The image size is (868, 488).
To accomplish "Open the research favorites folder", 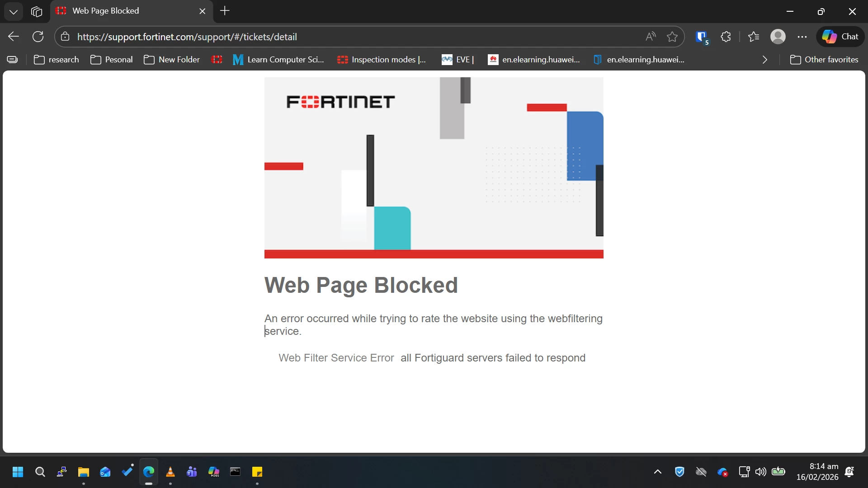I will pos(57,60).
